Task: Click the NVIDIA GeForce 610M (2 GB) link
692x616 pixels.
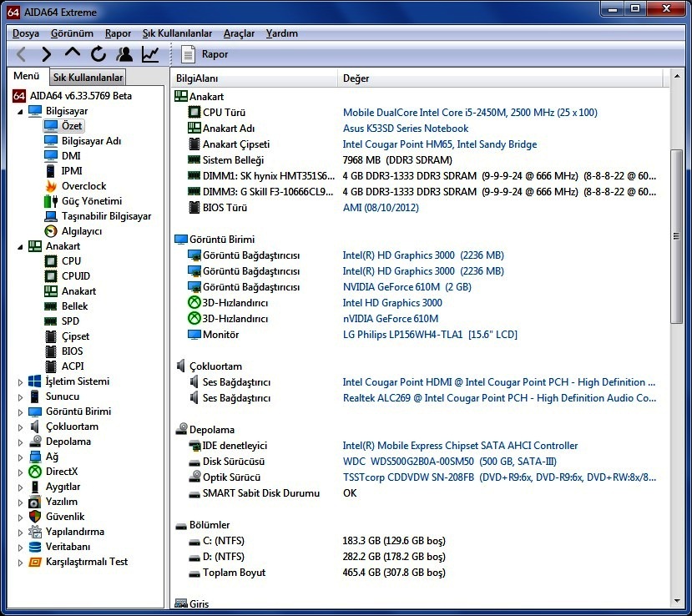Action: click(x=407, y=287)
